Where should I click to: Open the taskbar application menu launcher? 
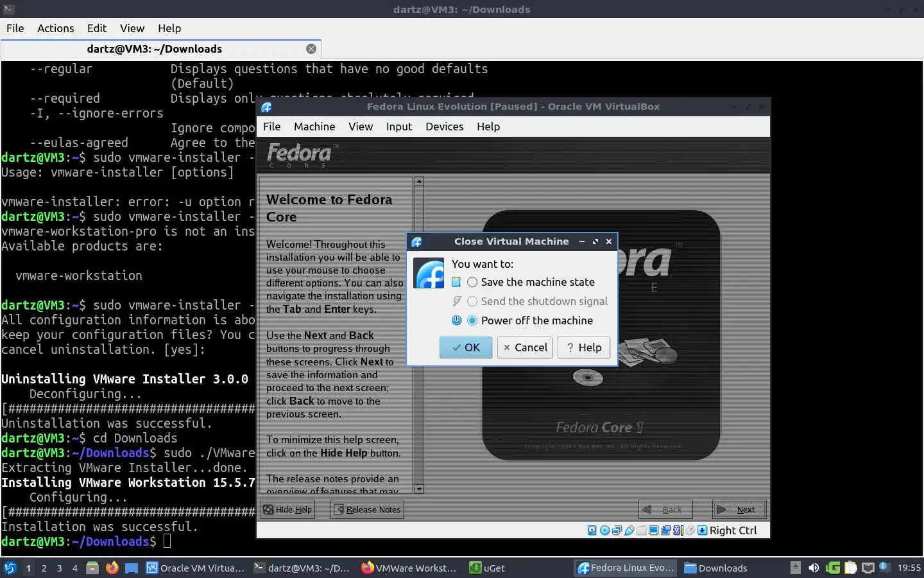click(10, 568)
